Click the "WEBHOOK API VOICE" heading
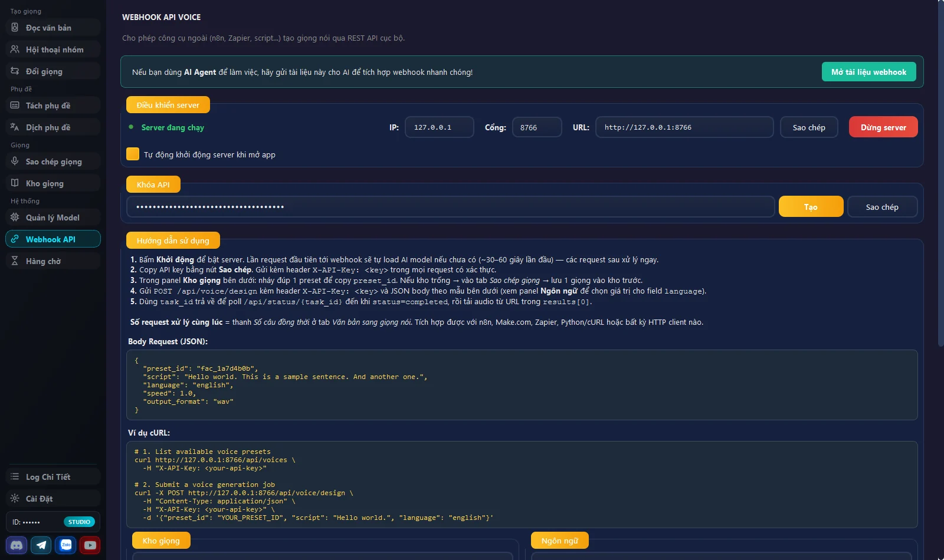Viewport: 944px width, 560px height. [161, 17]
